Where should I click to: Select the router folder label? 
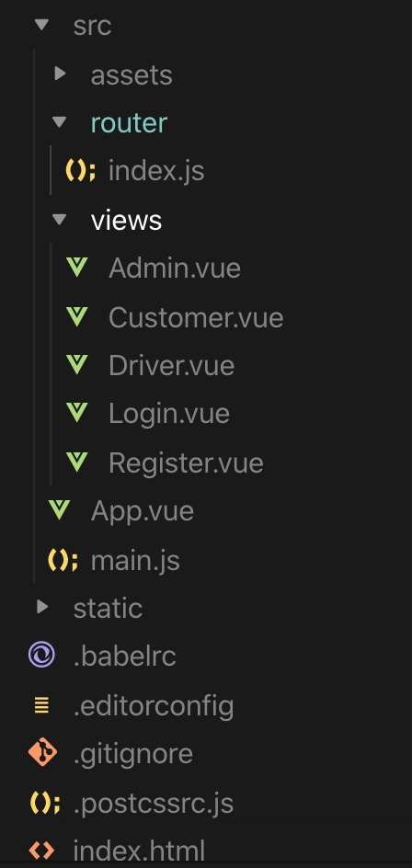pos(129,123)
